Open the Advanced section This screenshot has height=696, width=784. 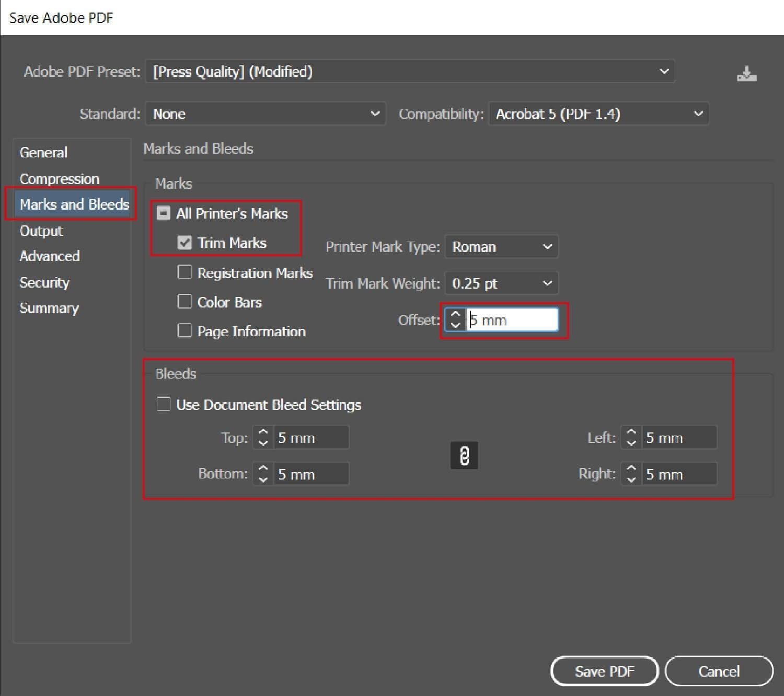point(50,256)
